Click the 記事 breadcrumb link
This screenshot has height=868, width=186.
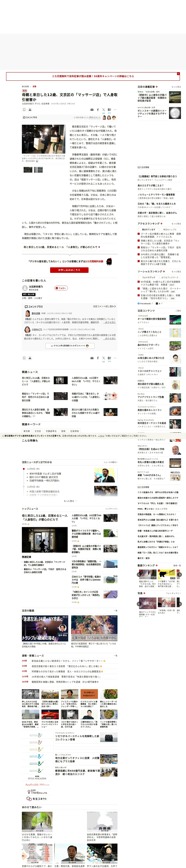pos(34,87)
